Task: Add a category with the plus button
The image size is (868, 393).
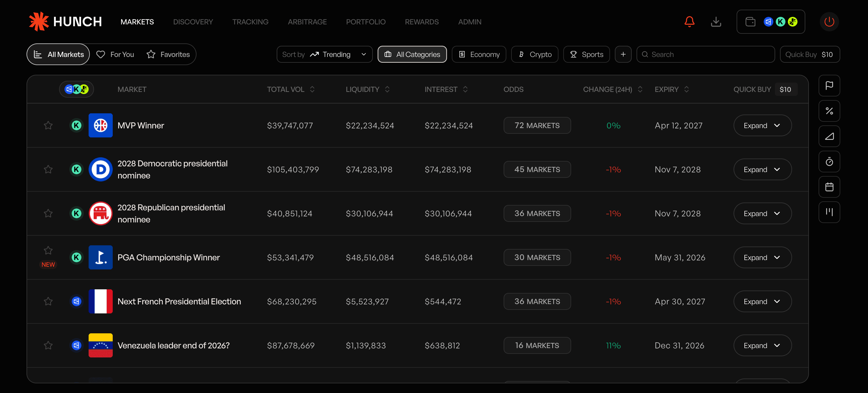Action: point(623,54)
